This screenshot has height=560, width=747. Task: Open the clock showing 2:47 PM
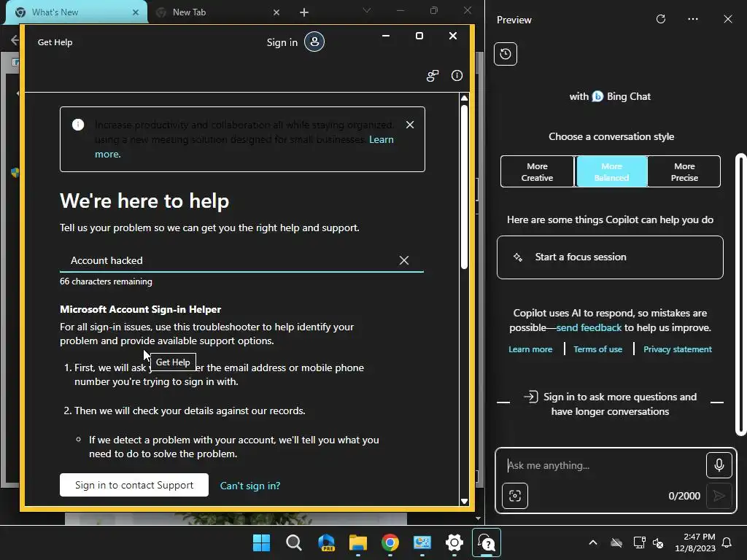[695, 542]
